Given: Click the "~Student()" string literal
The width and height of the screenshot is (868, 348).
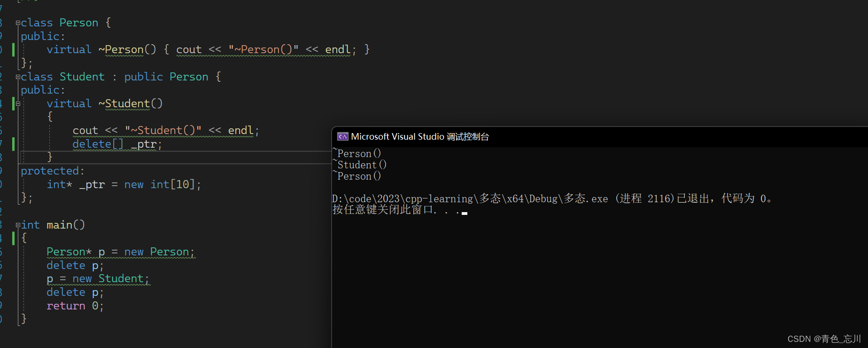Looking at the screenshot, I should click(163, 130).
